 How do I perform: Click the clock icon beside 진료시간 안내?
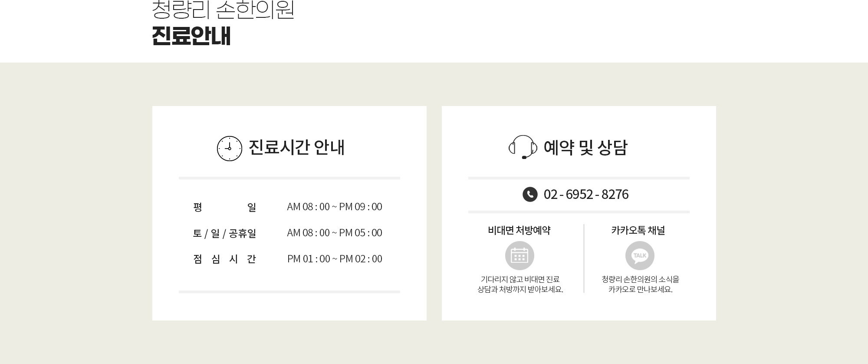(x=230, y=149)
